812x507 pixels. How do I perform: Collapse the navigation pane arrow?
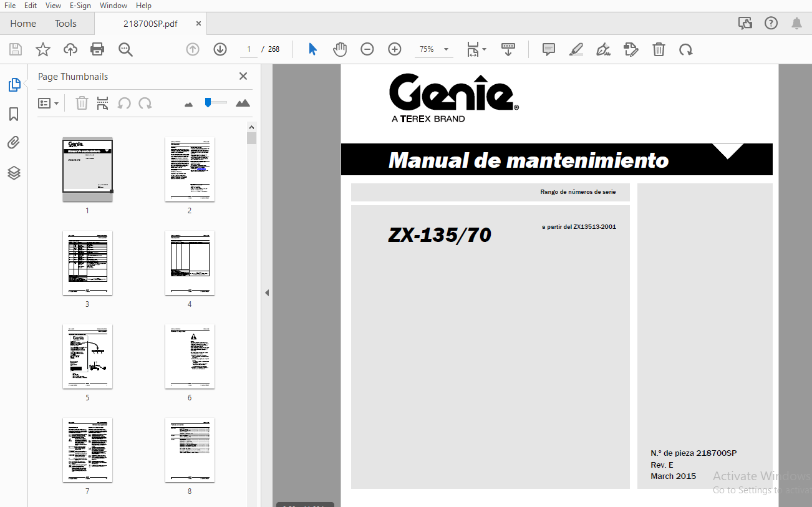(x=267, y=292)
